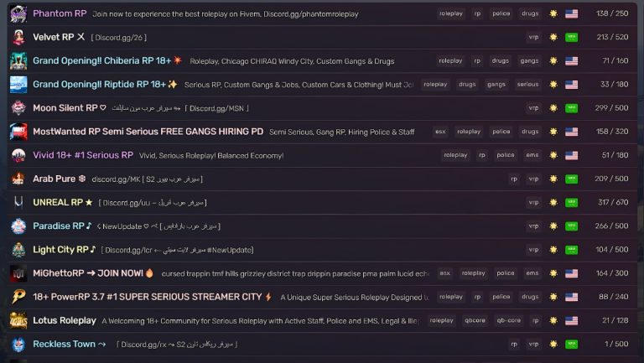Image resolution: width=644 pixels, height=363 pixels.
Task: Click the star icon on Lotus Roleplay row
Action: (553, 321)
